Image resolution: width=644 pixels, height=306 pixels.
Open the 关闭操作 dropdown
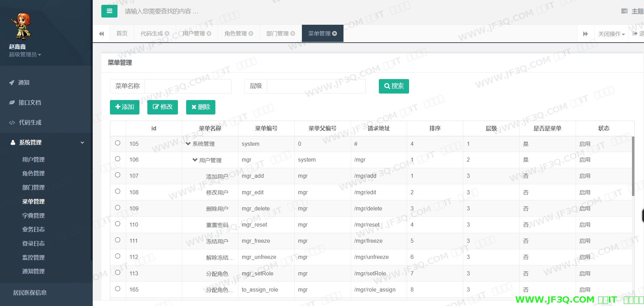coord(611,34)
